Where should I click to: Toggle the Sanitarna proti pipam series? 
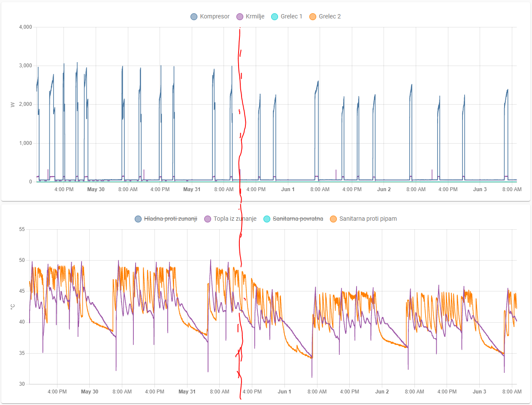tap(368, 219)
